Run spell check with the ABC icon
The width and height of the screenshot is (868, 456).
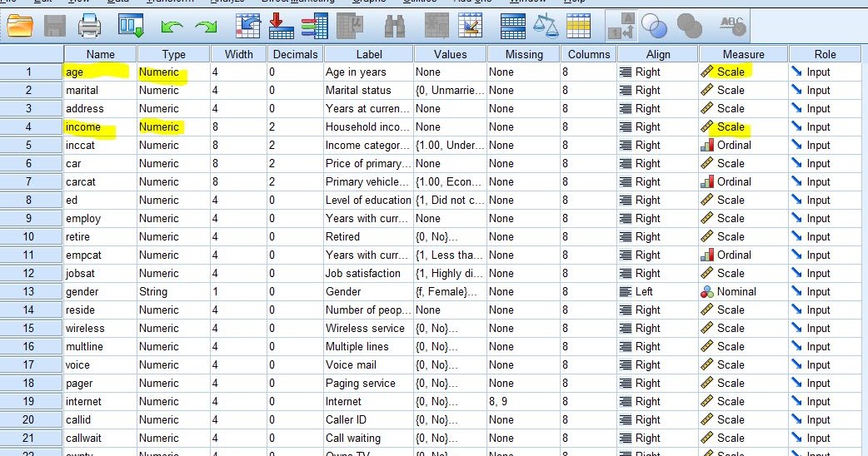click(732, 26)
